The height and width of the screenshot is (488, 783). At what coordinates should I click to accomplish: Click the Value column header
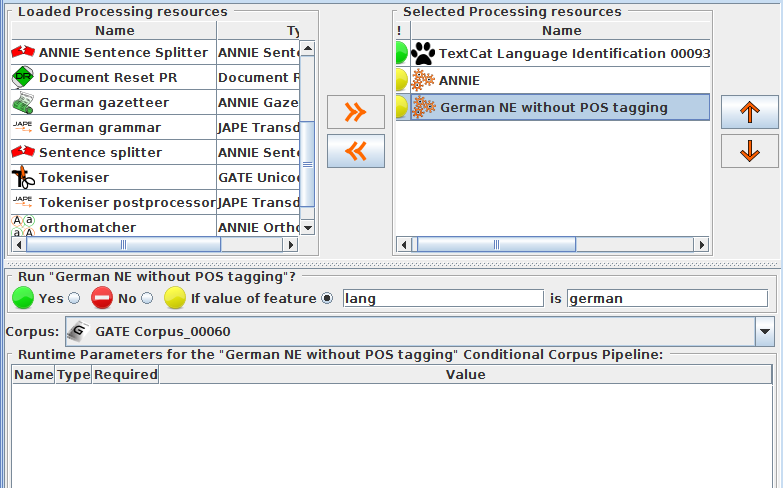(x=465, y=375)
